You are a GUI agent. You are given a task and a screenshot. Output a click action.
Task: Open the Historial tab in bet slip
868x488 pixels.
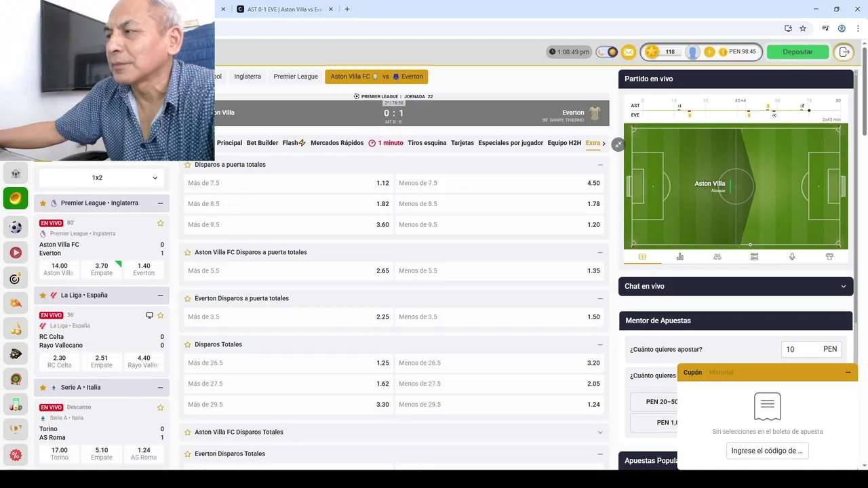pos(721,372)
